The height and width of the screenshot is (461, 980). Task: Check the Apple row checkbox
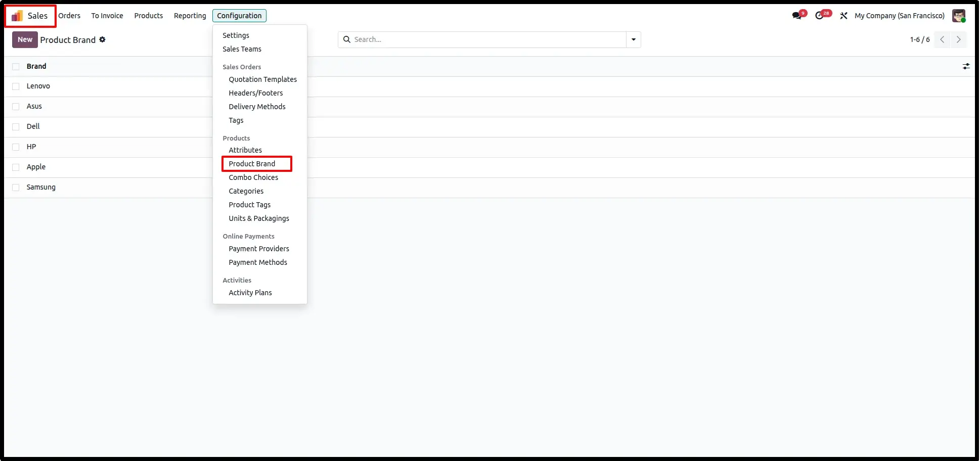[16, 167]
